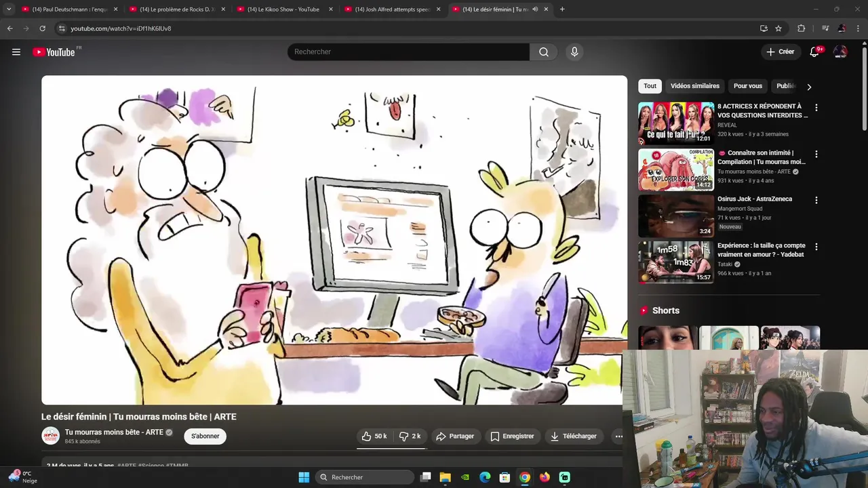Open the YouTube hamburger guide menu
This screenshot has height=488, width=868.
click(16, 52)
